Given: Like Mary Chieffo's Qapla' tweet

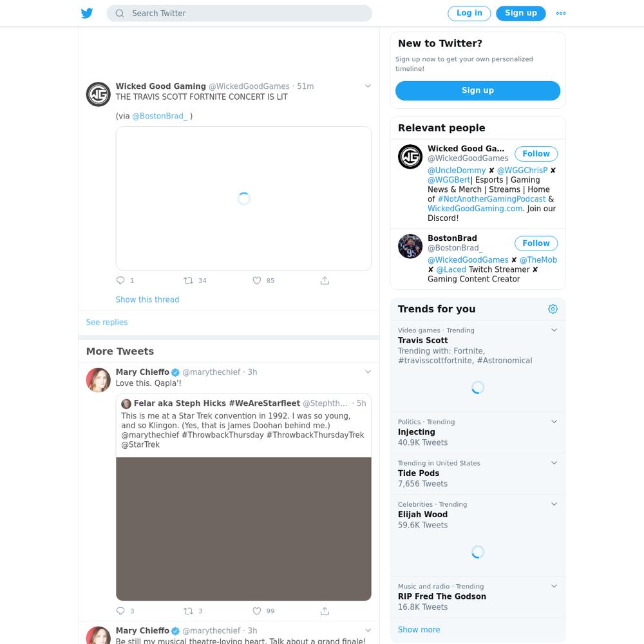Looking at the screenshot, I should coord(257,611).
